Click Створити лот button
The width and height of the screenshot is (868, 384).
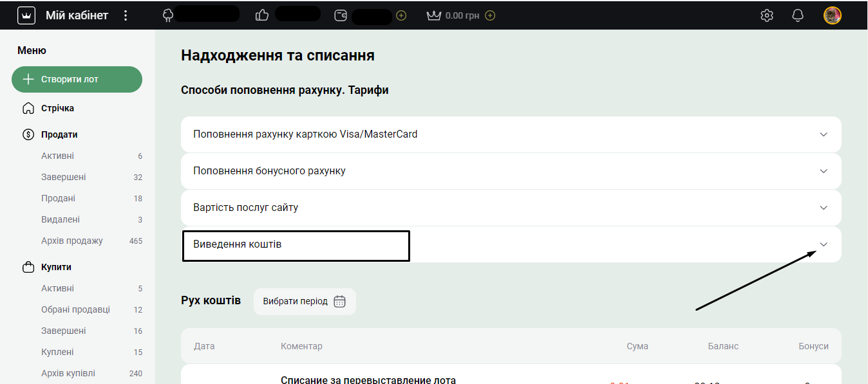pyautogui.click(x=77, y=79)
